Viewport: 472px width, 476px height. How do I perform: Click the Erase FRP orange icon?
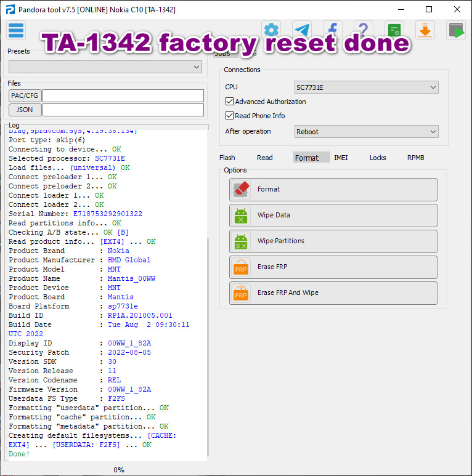click(241, 267)
